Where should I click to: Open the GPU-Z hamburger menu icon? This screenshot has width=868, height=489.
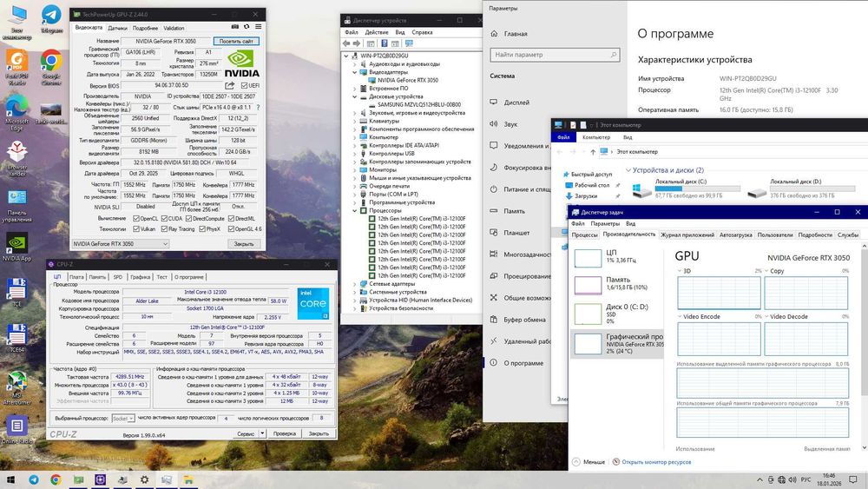coord(258,27)
